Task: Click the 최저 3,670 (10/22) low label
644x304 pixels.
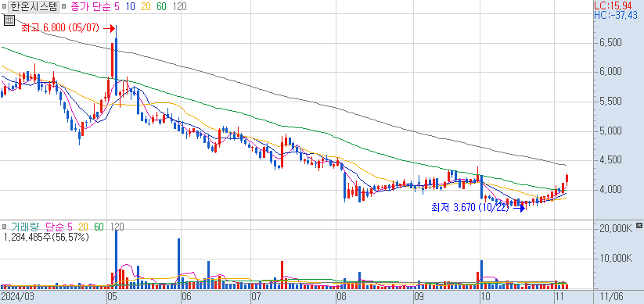Action: 470,208
